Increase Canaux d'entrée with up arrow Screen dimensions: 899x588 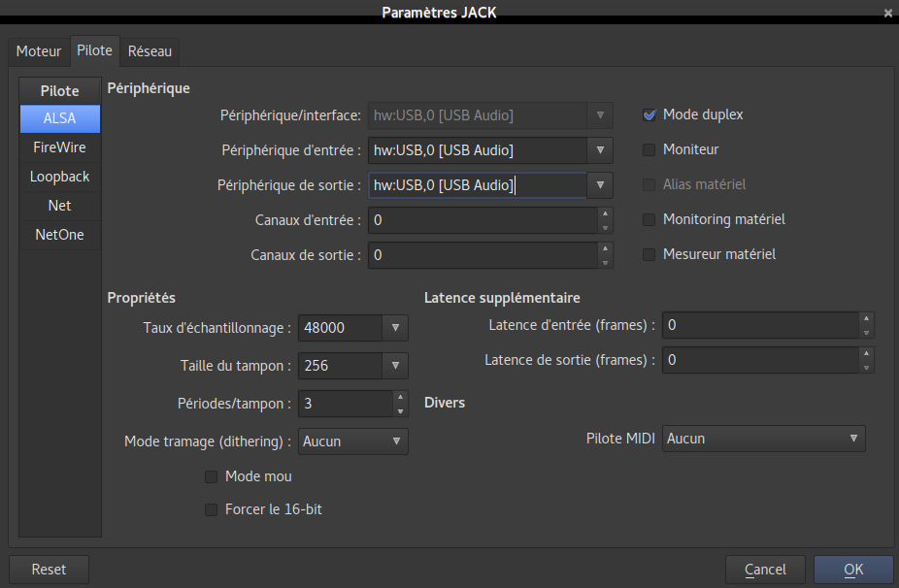pyautogui.click(x=605, y=213)
